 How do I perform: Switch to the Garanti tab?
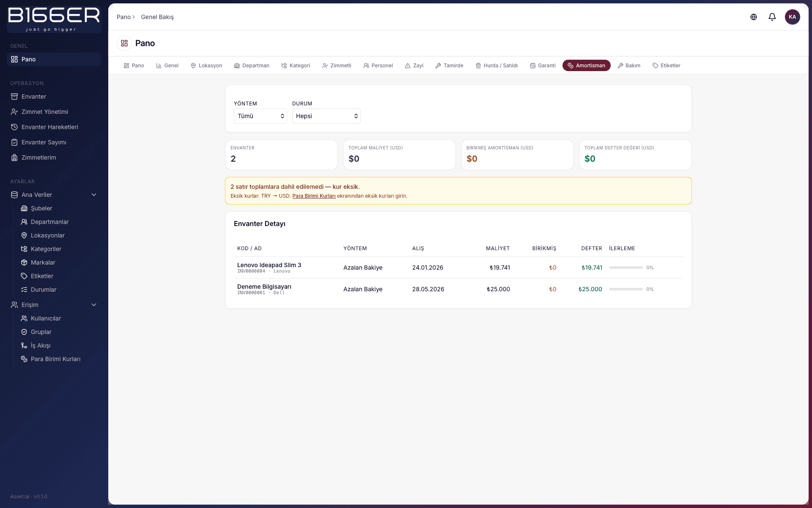543,66
